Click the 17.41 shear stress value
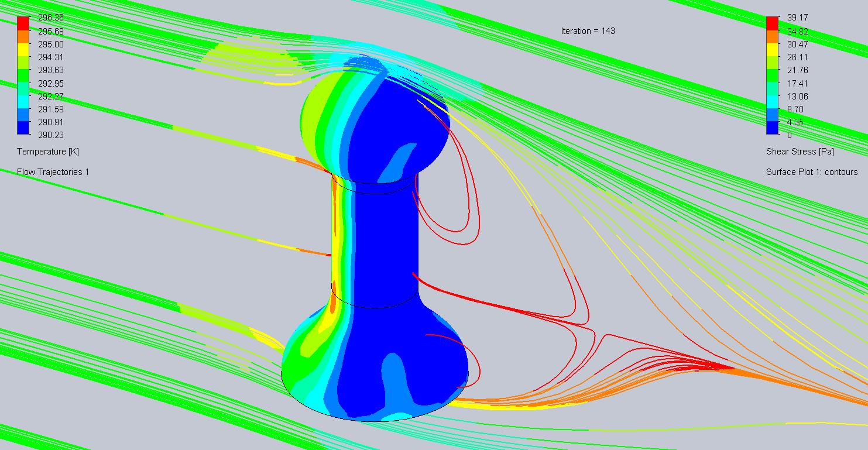Screen dimensions: 868x450 click(x=797, y=84)
